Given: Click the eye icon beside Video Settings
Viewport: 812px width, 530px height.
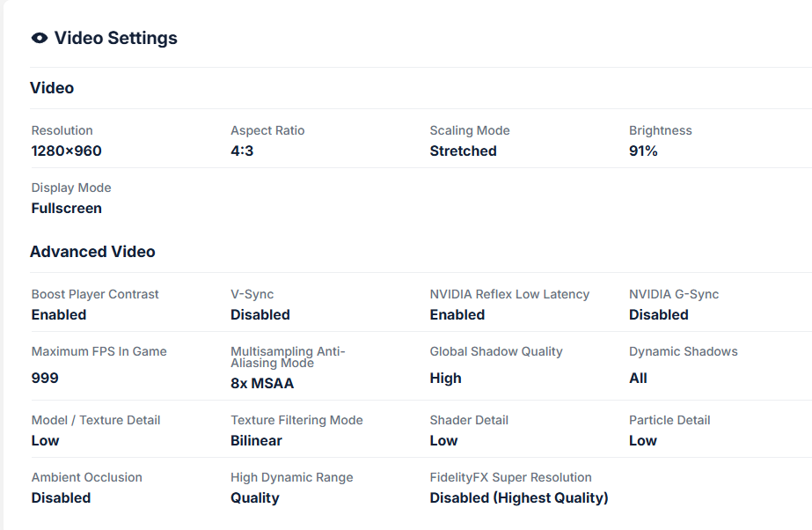Looking at the screenshot, I should tap(39, 38).
